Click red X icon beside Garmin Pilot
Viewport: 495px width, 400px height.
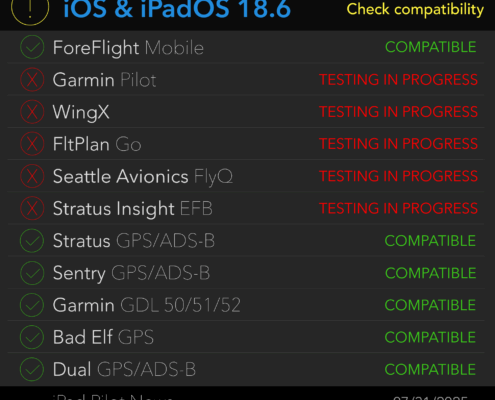point(32,80)
